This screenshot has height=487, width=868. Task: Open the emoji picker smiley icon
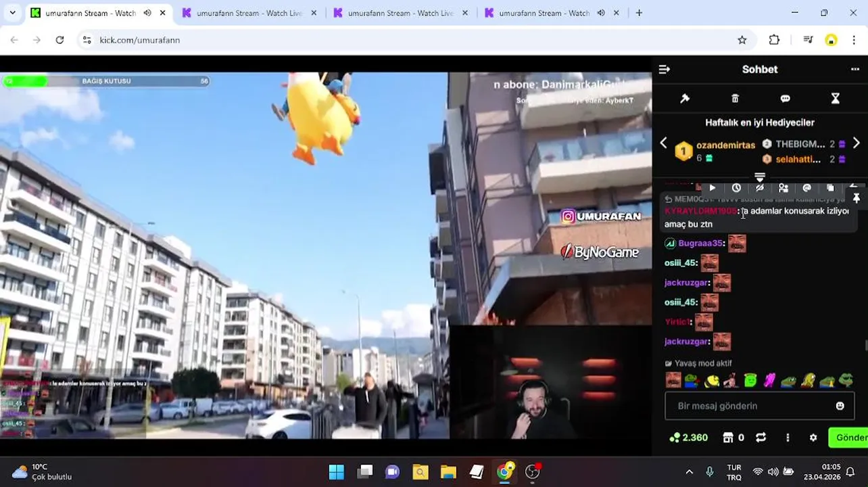tap(840, 406)
